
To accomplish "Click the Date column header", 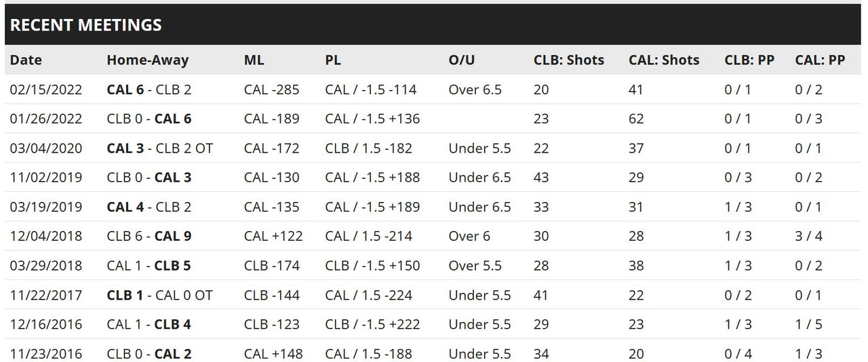I will [26, 60].
